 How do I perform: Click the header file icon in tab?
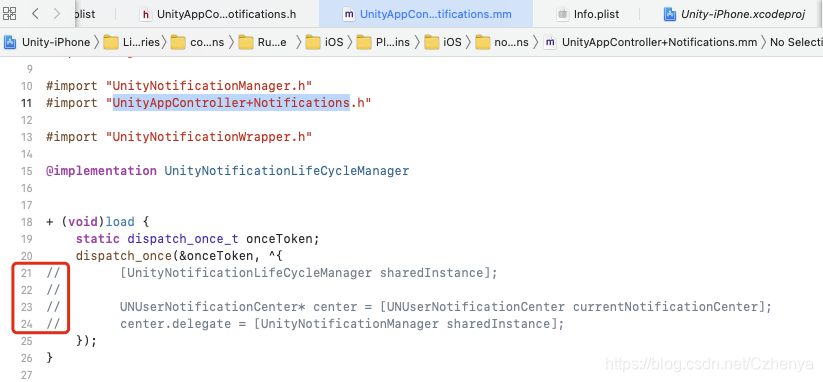[x=145, y=14]
